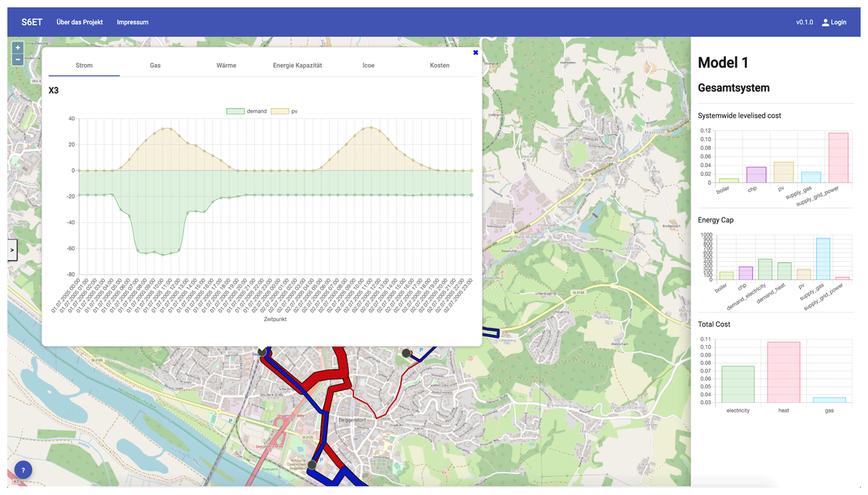Open the Wärme tab

pyautogui.click(x=226, y=65)
